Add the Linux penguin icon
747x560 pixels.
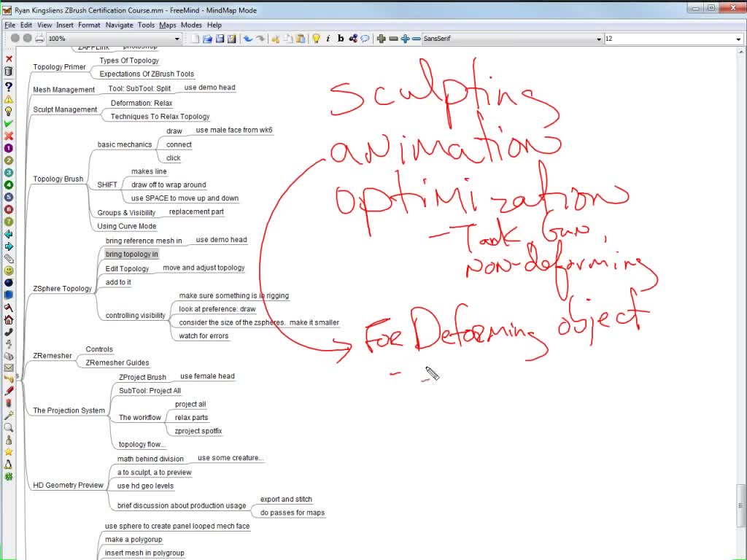click(x=9, y=464)
